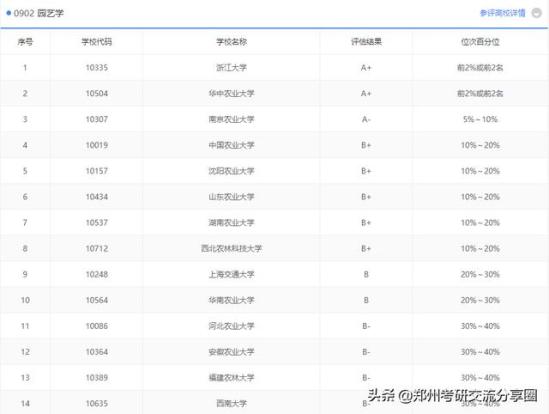Click 前2%或前2名 in the 华中农业大学 row
The image size is (549, 414).
pyautogui.click(x=480, y=94)
